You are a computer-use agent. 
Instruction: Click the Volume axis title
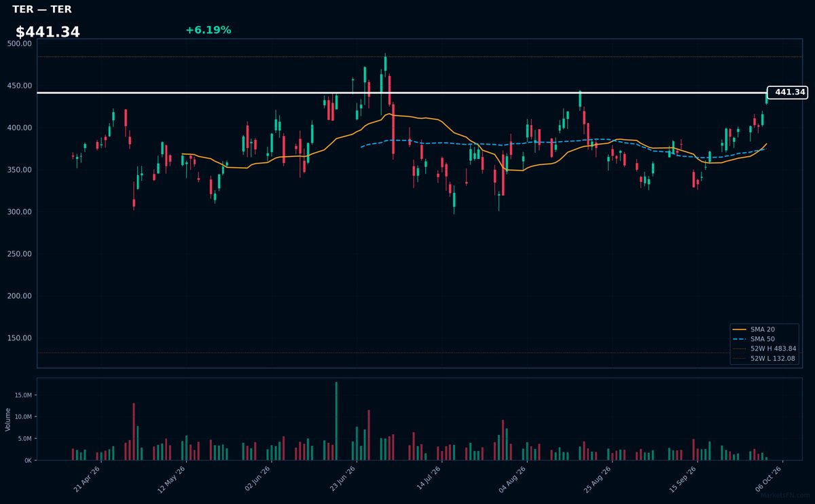8,419
